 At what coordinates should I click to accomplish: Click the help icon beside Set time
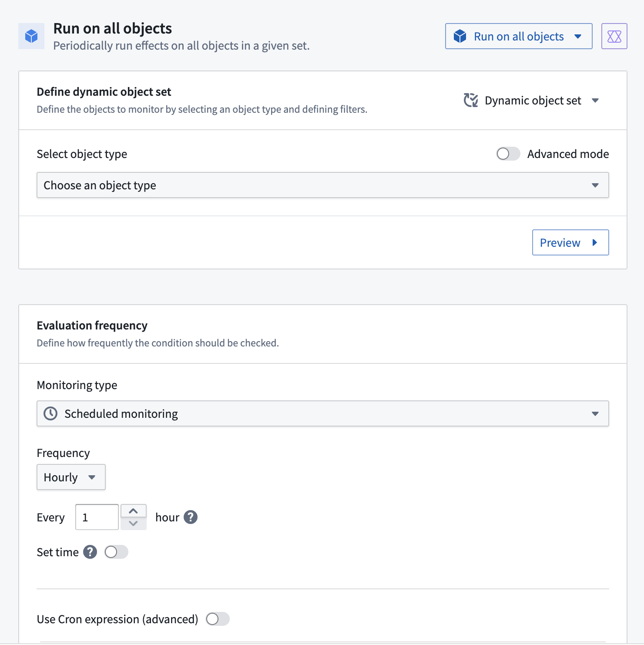pyautogui.click(x=90, y=552)
